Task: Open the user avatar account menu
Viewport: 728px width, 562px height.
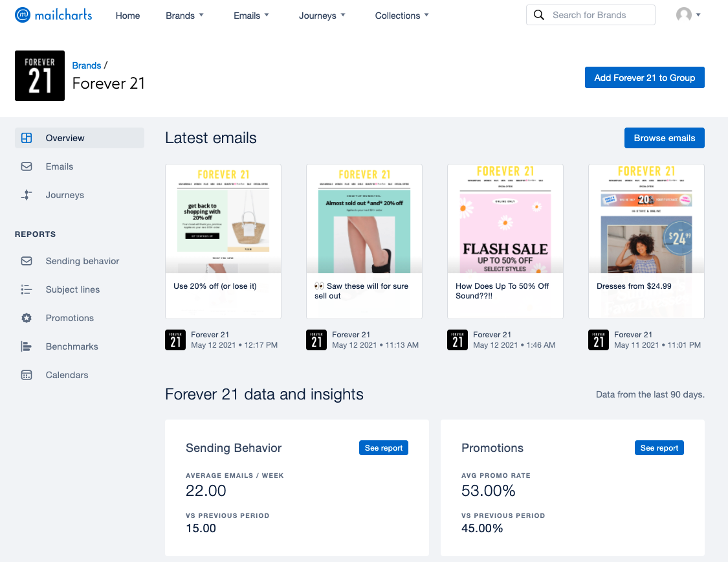Action: [x=683, y=15]
